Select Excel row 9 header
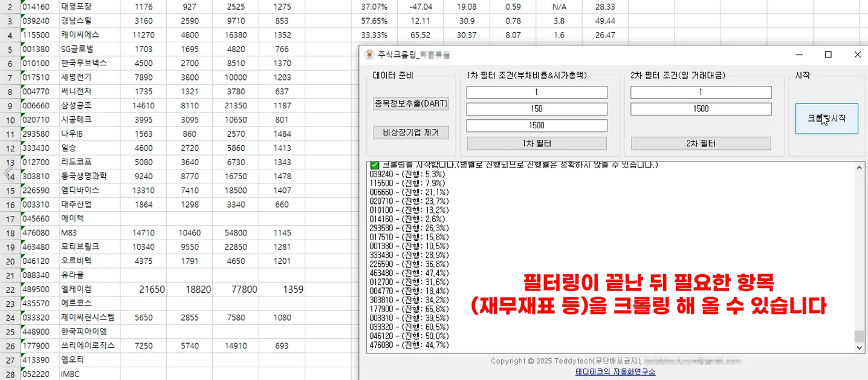The image size is (868, 380). pos(10,106)
